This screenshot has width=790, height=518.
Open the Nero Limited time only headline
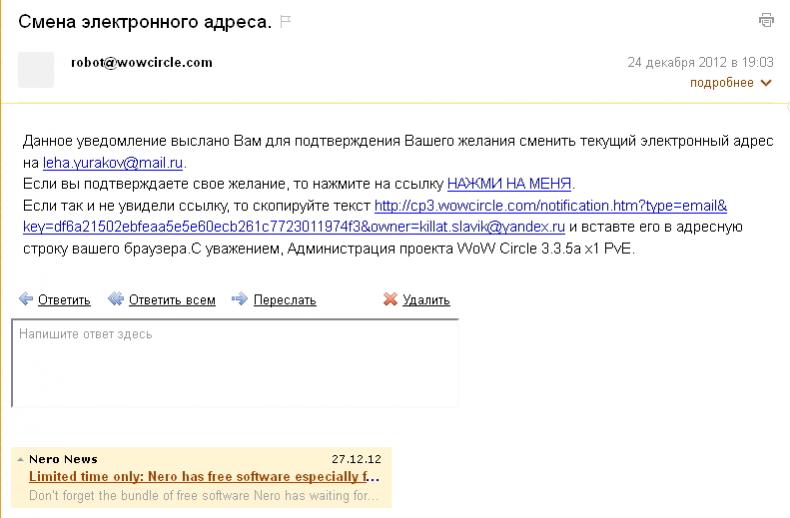coord(204,477)
